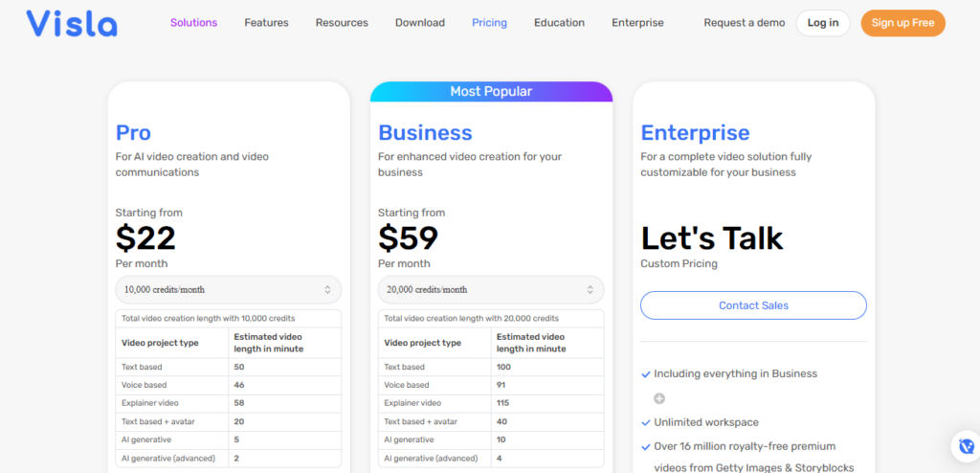Open the Enterprise nav link

click(x=637, y=23)
